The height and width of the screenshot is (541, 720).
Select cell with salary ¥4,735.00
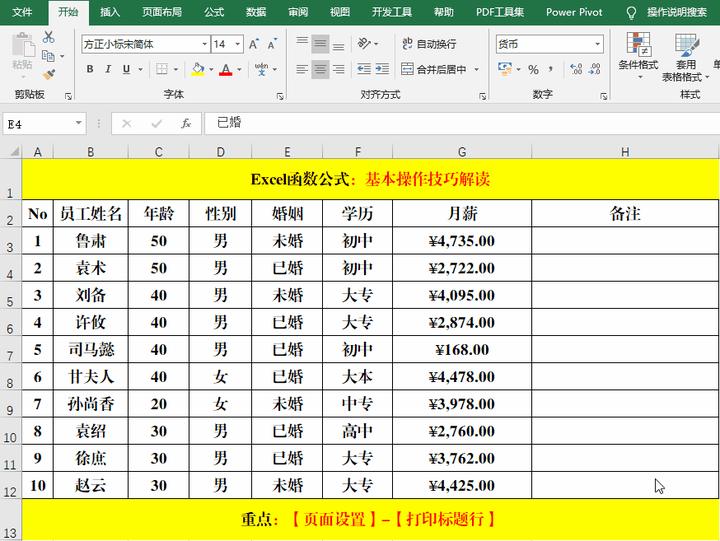click(x=462, y=241)
